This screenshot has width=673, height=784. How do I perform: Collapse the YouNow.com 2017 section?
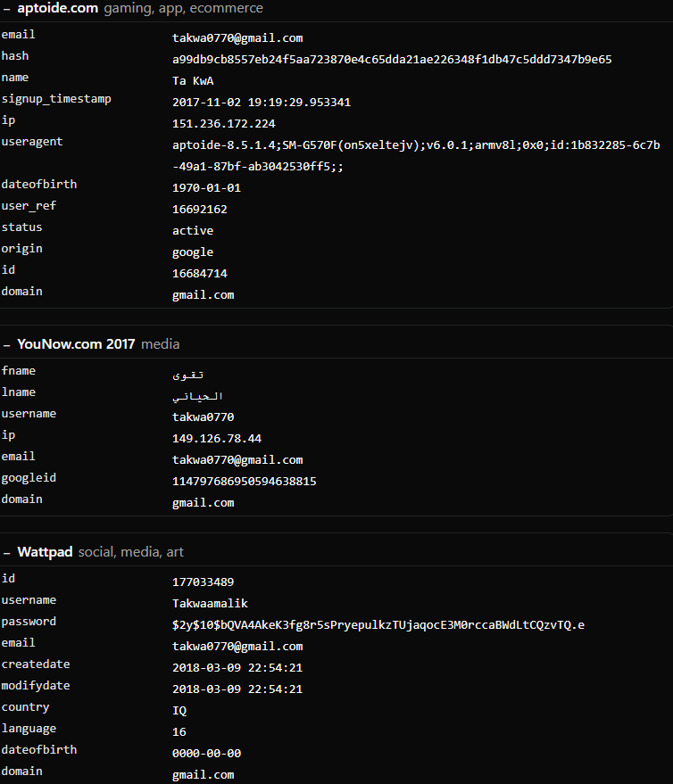tap(6, 345)
